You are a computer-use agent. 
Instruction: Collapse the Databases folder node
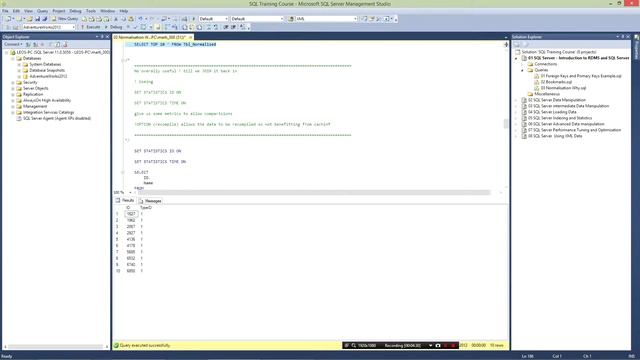pos(13,58)
